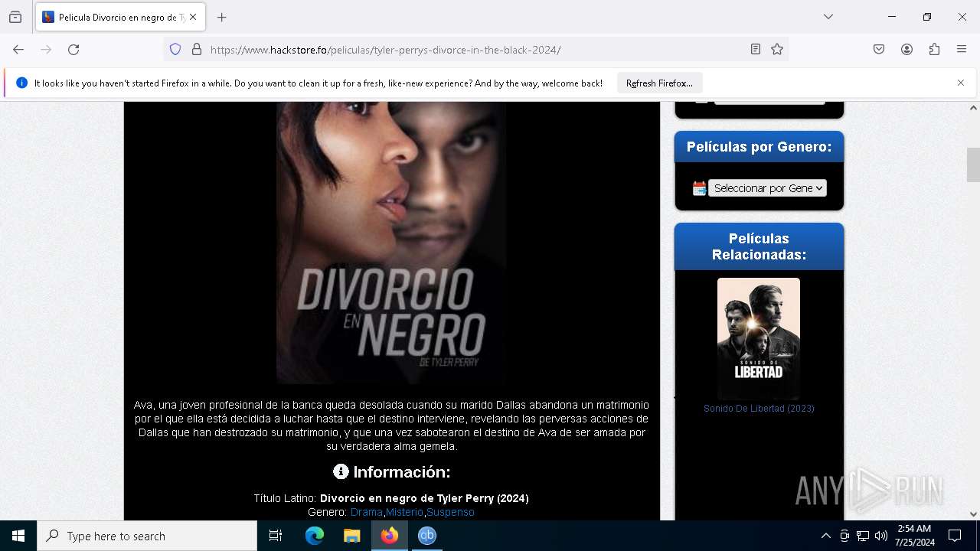Click the URL address bar
This screenshot has width=980, height=551.
click(475, 50)
